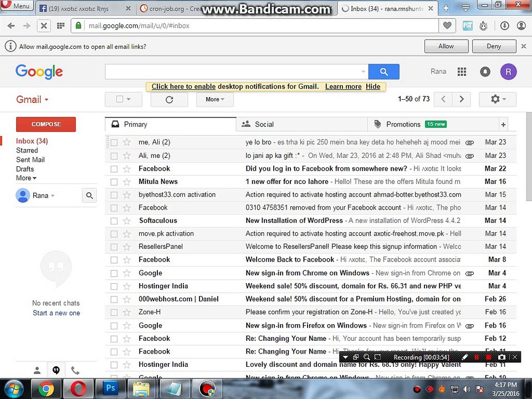Switch to the Promotions tab
The image size is (532, 399).
click(x=433, y=125)
